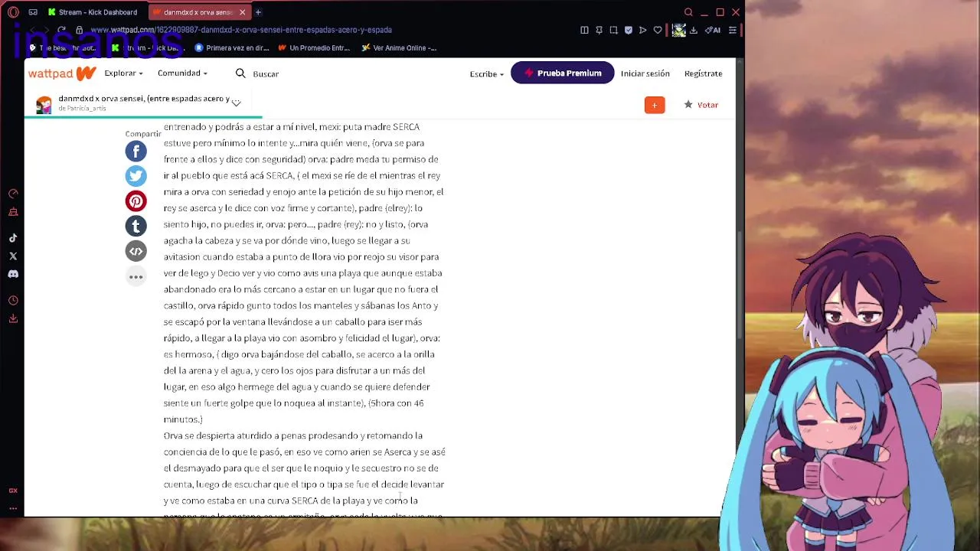980x551 pixels.
Task: Go to the Wattpad home logo
Action: coord(62,73)
